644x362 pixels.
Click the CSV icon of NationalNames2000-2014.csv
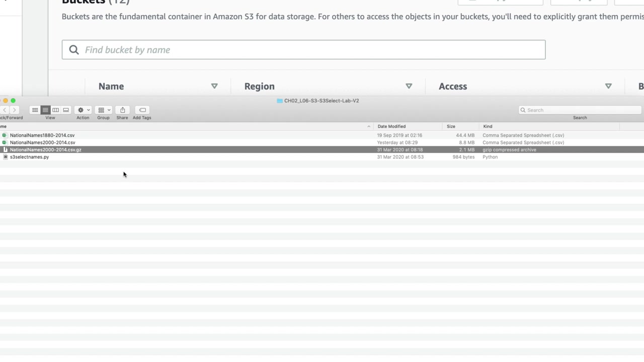5,142
